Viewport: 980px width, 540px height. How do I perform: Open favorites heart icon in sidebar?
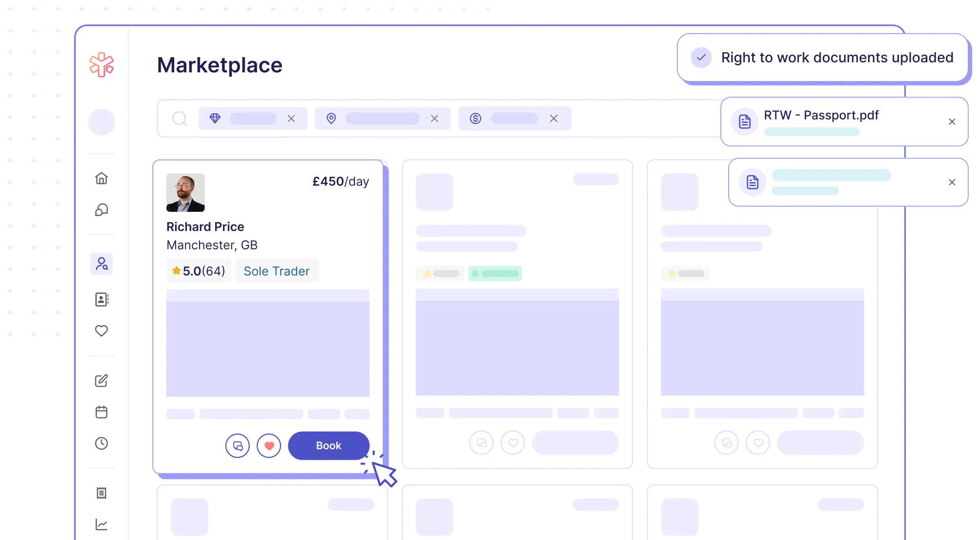coord(101,331)
